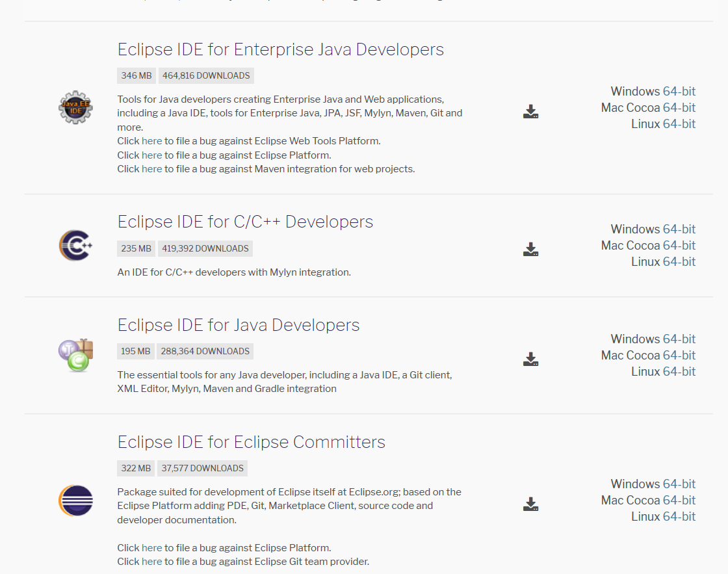The height and width of the screenshot is (574, 728).
Task: Open Eclipse IDE for Eclipse Committers title
Action: [251, 442]
